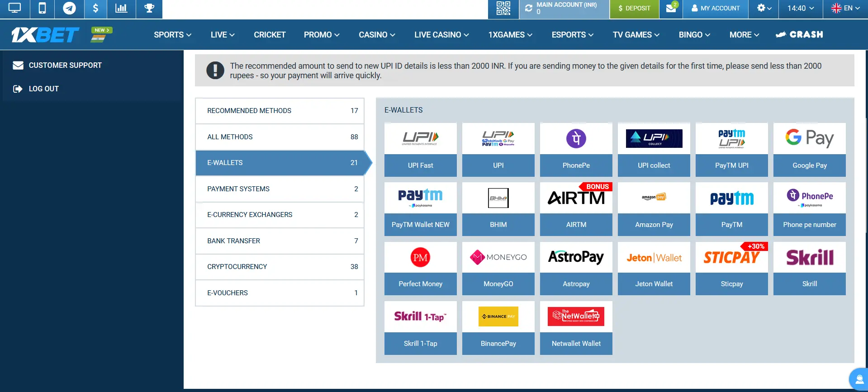
Task: Select PhonePe payment tile
Action: 576,150
